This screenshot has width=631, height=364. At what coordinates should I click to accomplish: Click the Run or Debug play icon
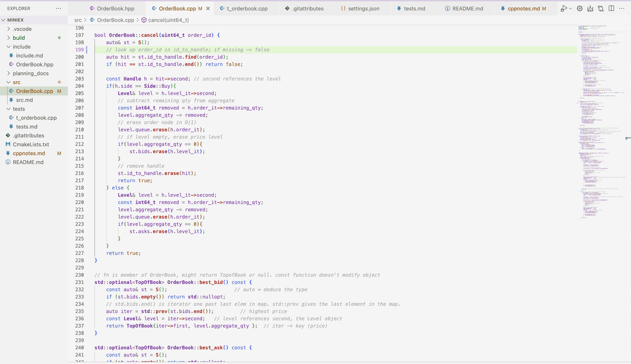tap(563, 9)
